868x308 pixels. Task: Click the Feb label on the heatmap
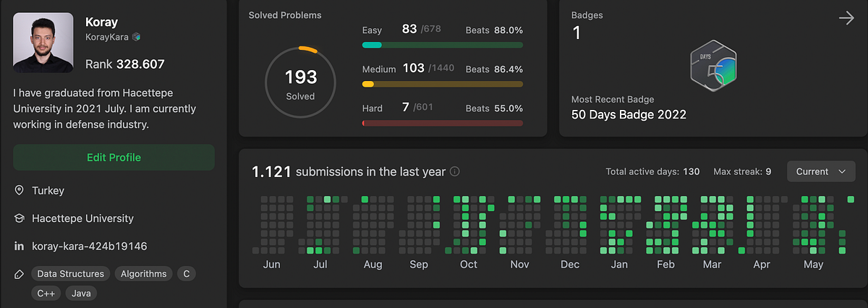tap(665, 265)
